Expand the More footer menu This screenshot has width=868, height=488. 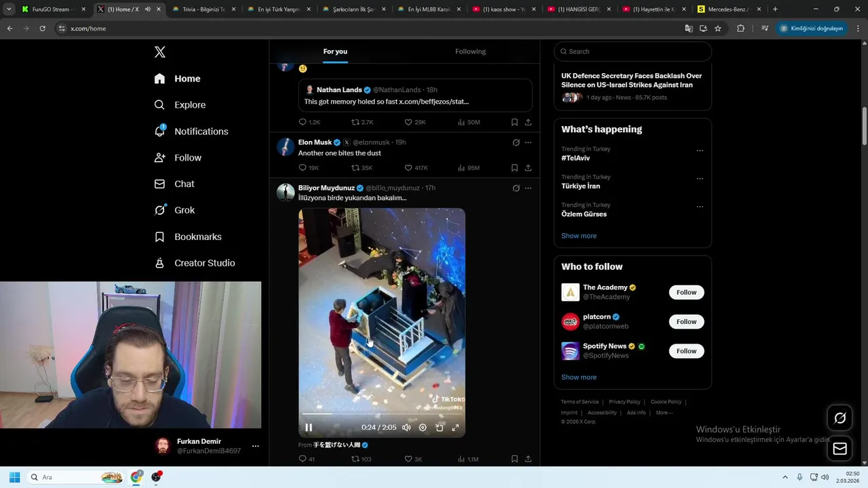pos(665,413)
